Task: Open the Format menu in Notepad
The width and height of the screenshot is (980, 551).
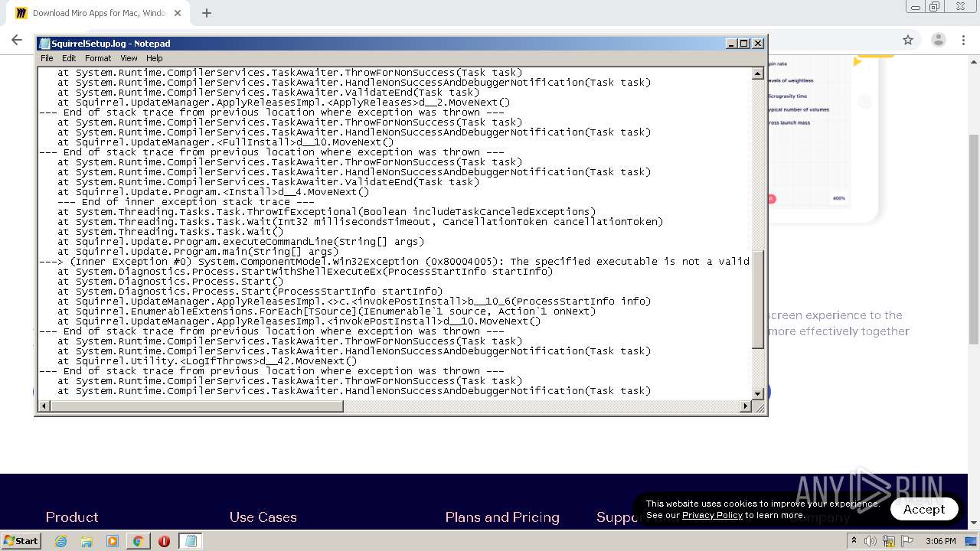Action: coord(98,58)
